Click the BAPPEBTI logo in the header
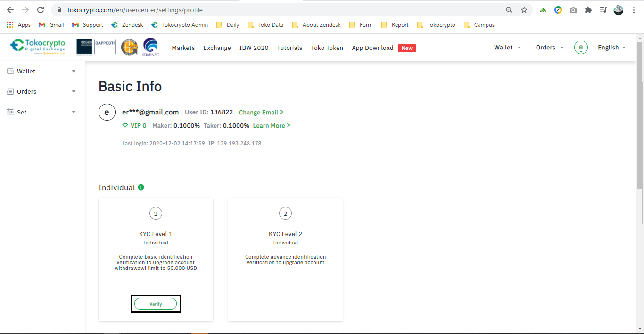Screen dimensions: 644x334 coord(95,46)
